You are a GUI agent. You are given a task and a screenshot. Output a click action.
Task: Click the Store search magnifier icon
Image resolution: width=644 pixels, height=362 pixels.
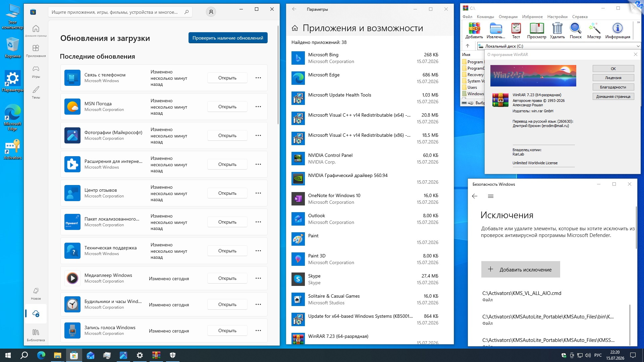point(186,12)
